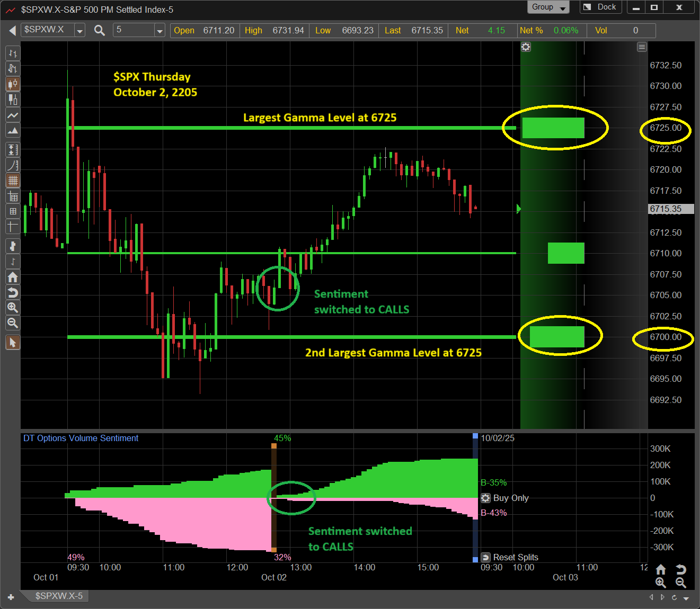Open the interval 5 dropdown arrow
The height and width of the screenshot is (609, 700).
(160, 31)
